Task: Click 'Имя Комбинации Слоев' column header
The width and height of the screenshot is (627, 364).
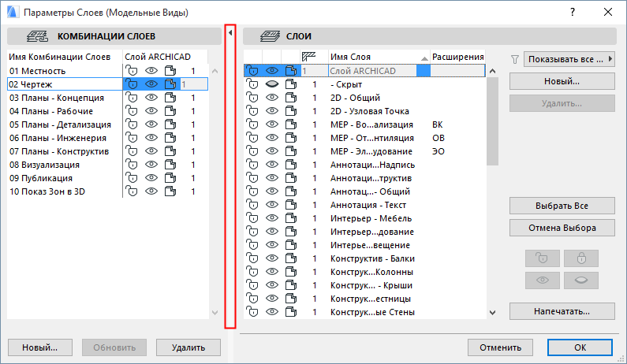Action: point(65,57)
